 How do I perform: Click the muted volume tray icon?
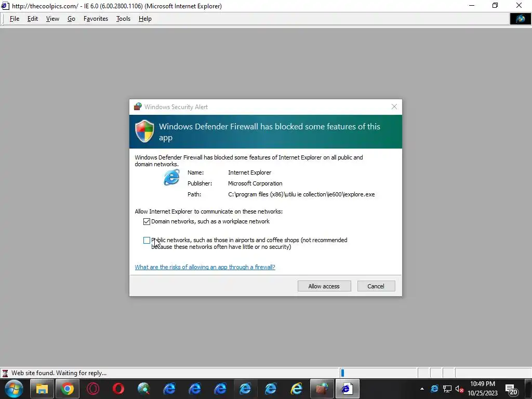[x=459, y=389]
